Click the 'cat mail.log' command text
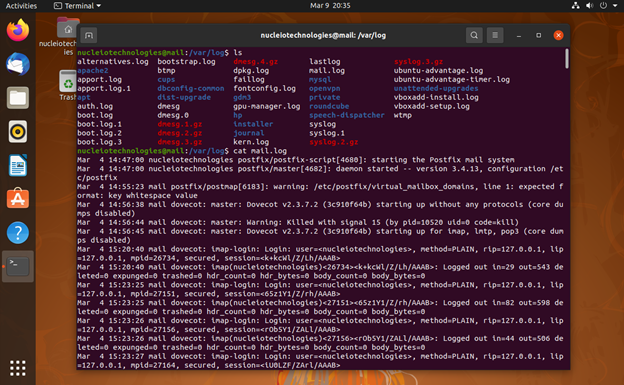This screenshot has width=624, height=385. (260, 151)
